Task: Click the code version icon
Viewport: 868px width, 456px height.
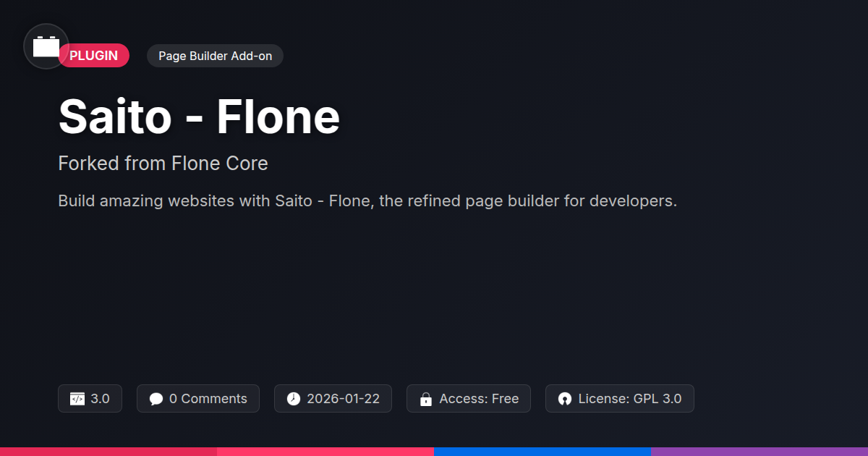Action: 77,399
